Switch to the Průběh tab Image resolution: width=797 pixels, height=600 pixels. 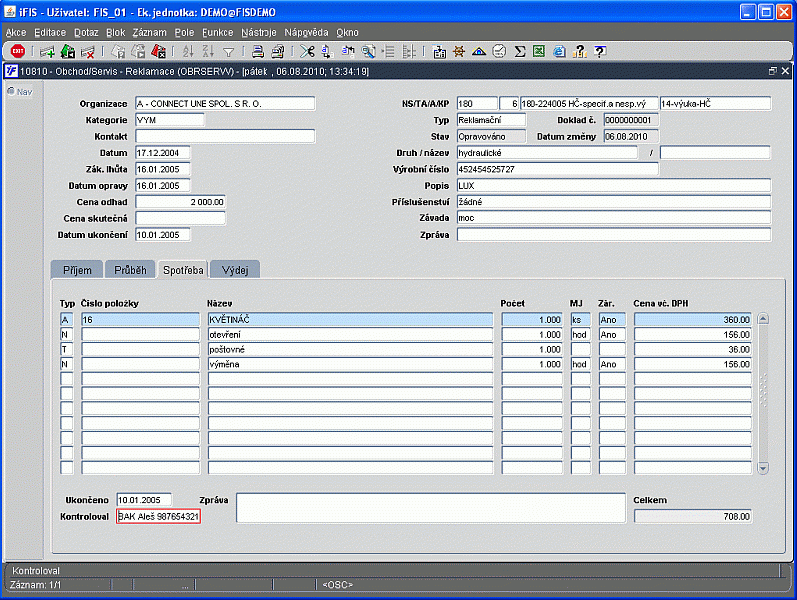point(130,270)
